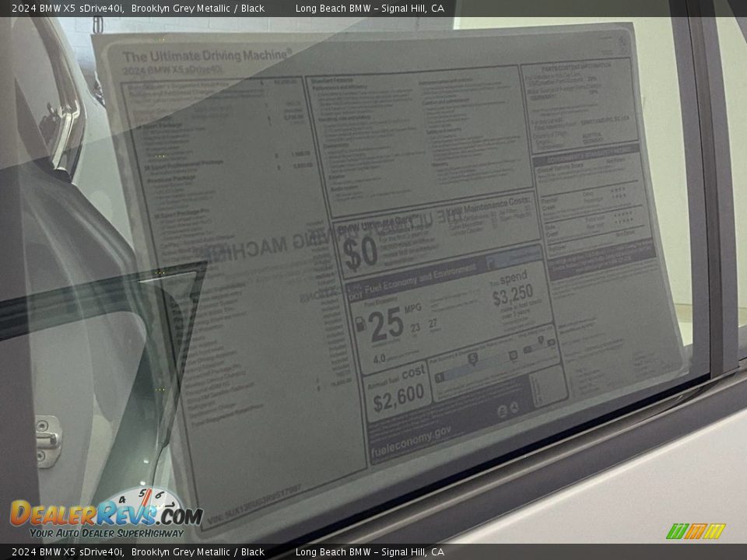Click the bottom caption "Long Beach BMW – Signal Hill, CA"

(x=370, y=552)
